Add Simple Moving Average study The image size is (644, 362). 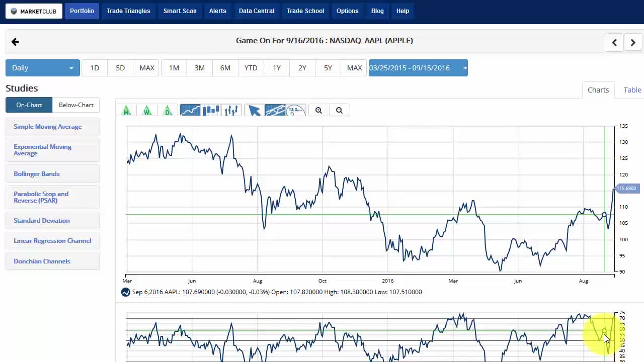[x=53, y=127]
